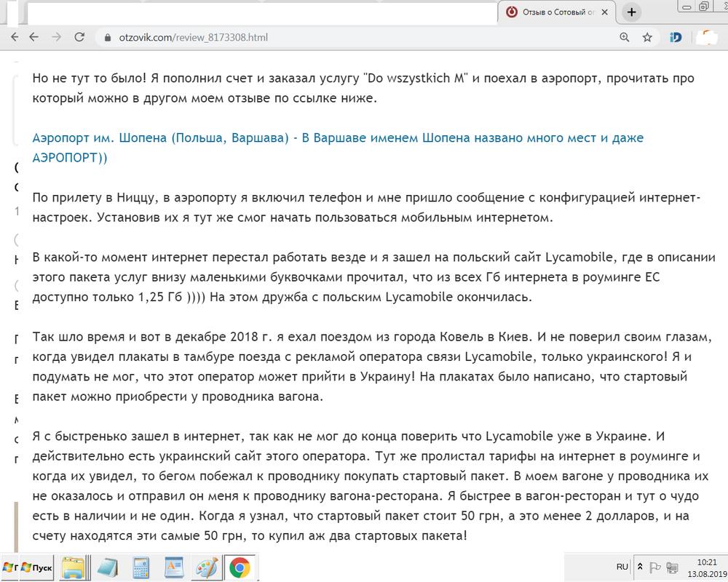Click the line starting 'счету находятся эти самые 50 грн'

[x=250, y=535]
